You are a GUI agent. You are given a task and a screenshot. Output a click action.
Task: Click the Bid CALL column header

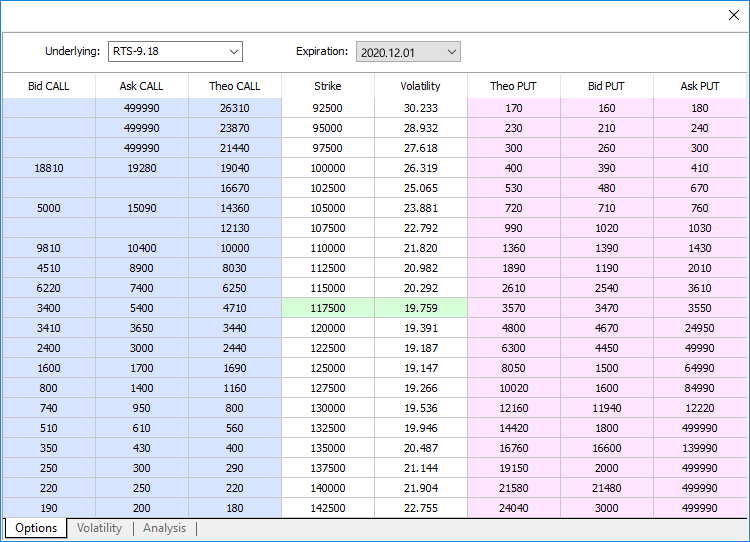click(49, 86)
